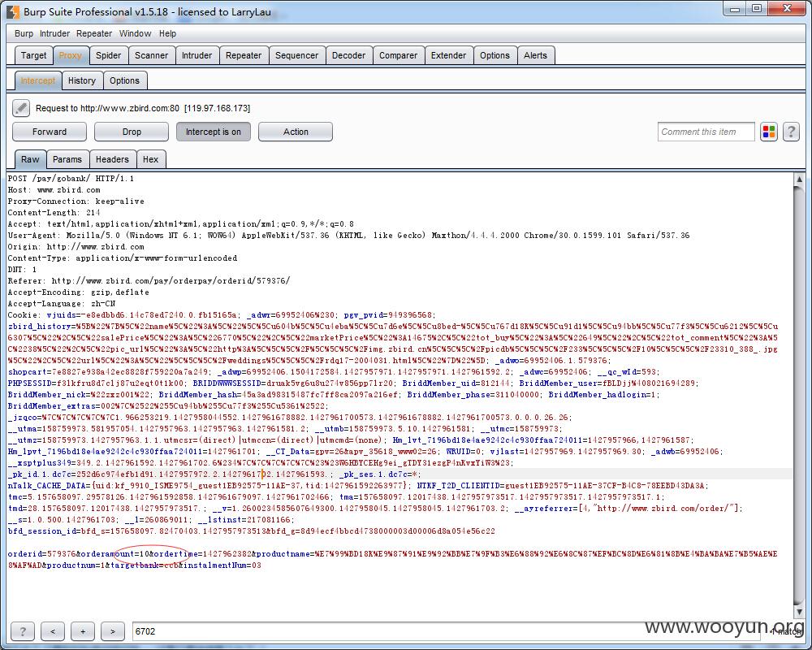Click the Comment this item field
812x650 pixels.
click(706, 132)
